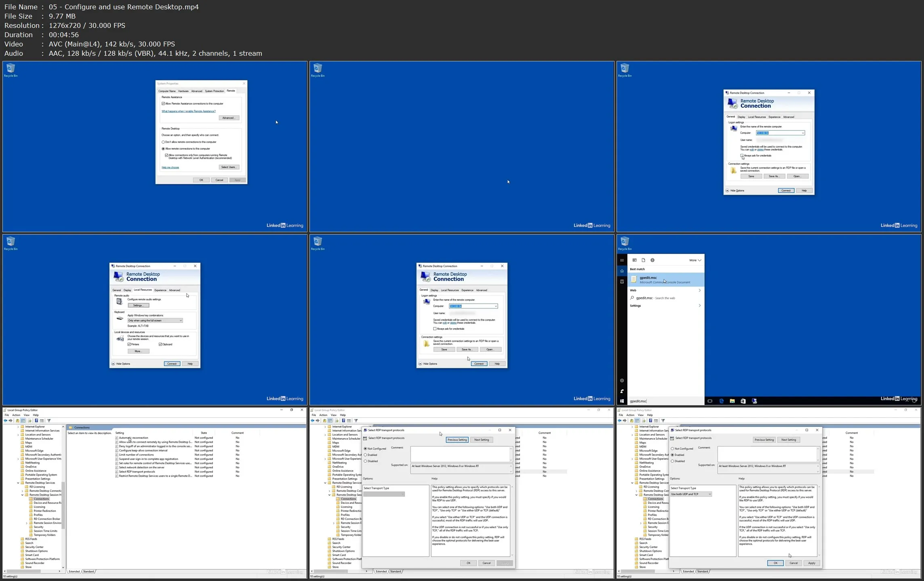Expand the More filter dropdown in search
The width and height of the screenshot is (924, 581).
[x=695, y=260]
